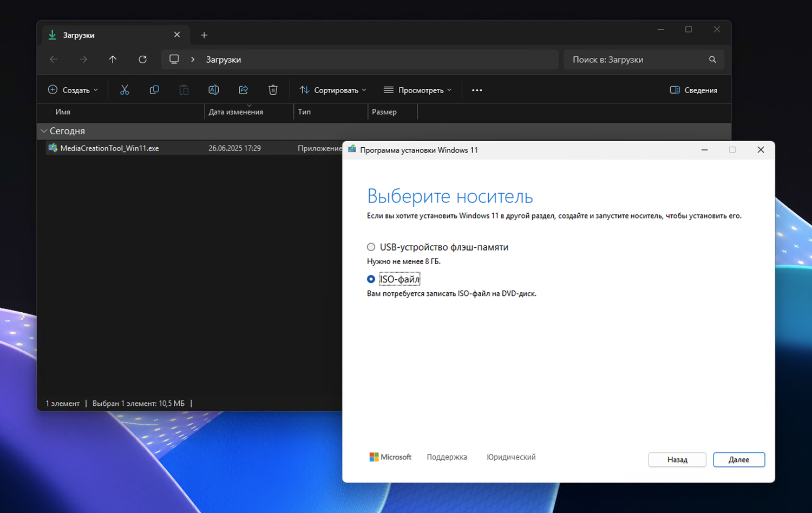The height and width of the screenshot is (513, 812).
Task: Minimize the Windows 11 setup window
Action: (x=704, y=150)
